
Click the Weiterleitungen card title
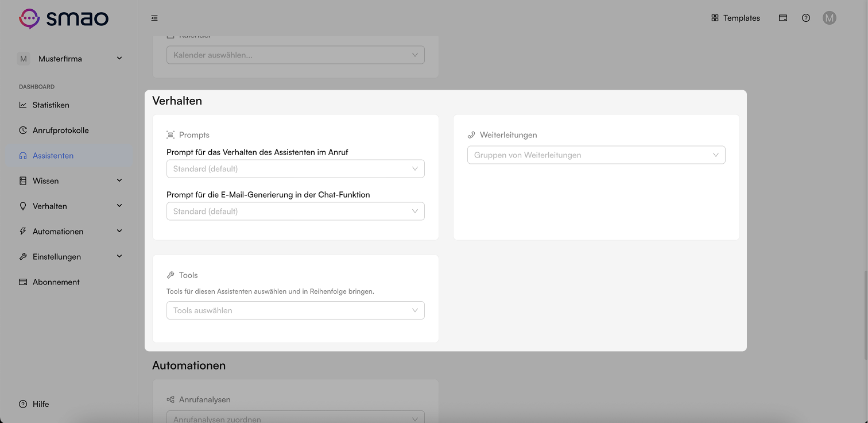tap(509, 135)
